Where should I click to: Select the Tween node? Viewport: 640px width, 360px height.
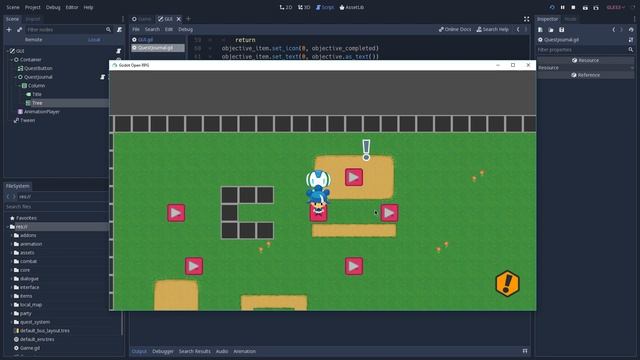click(x=28, y=120)
